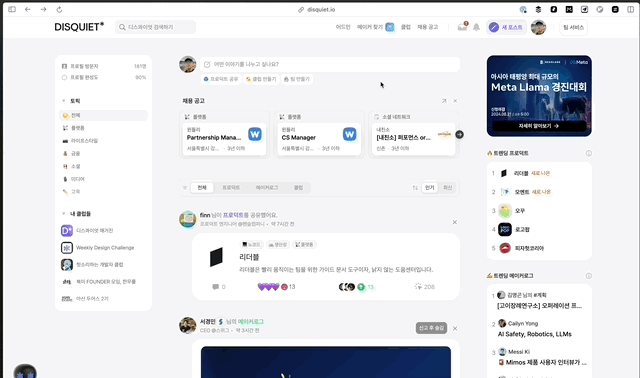Sort feed with the 인기 toggle

click(429, 188)
